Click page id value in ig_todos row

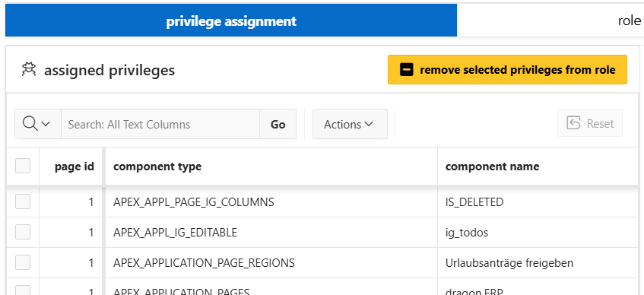90,232
